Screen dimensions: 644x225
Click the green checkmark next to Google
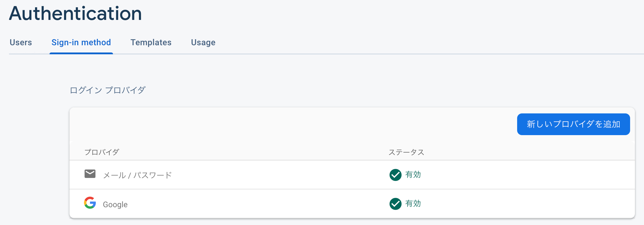[396, 204]
